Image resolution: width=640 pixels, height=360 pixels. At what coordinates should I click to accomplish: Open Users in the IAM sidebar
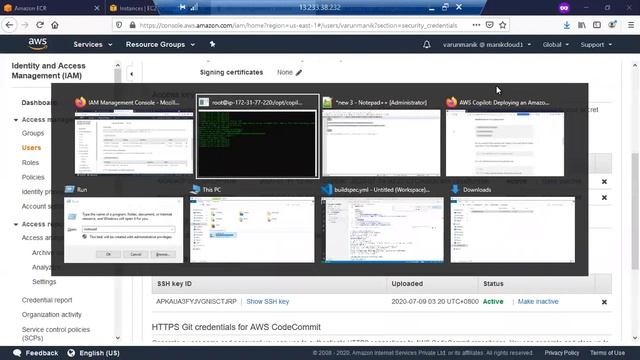(31, 148)
